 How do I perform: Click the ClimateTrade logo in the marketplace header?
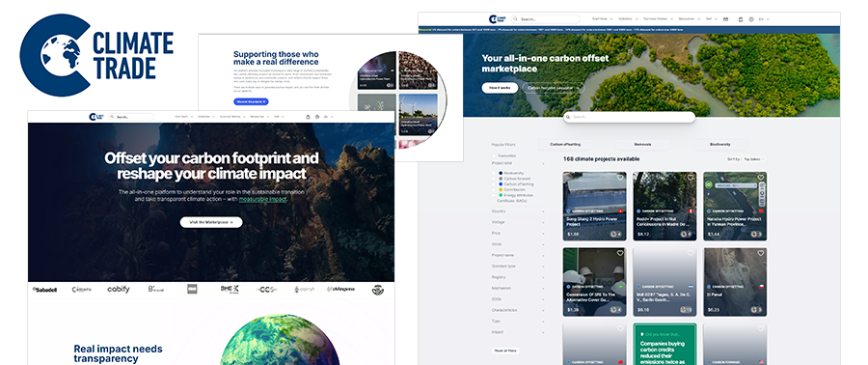(x=497, y=19)
